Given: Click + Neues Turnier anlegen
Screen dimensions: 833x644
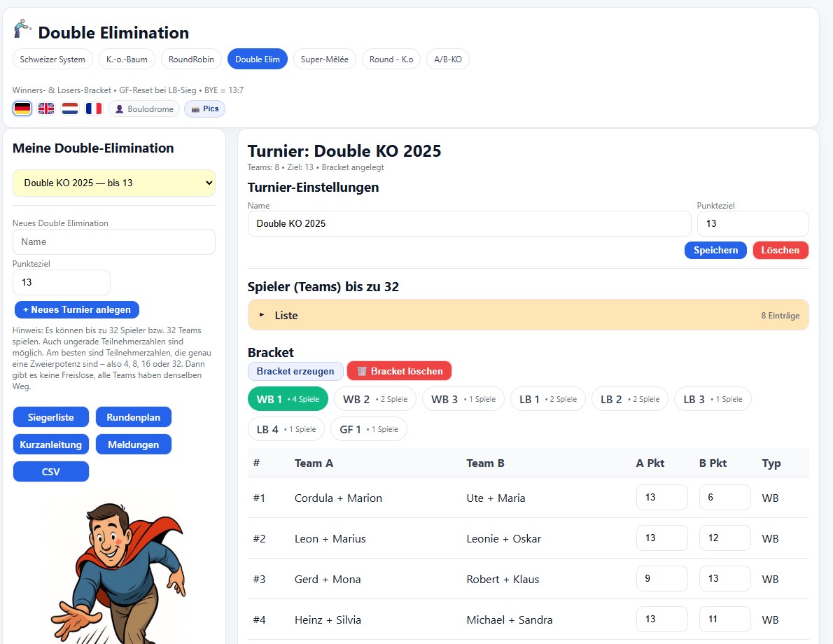Looking at the screenshot, I should pyautogui.click(x=77, y=309).
